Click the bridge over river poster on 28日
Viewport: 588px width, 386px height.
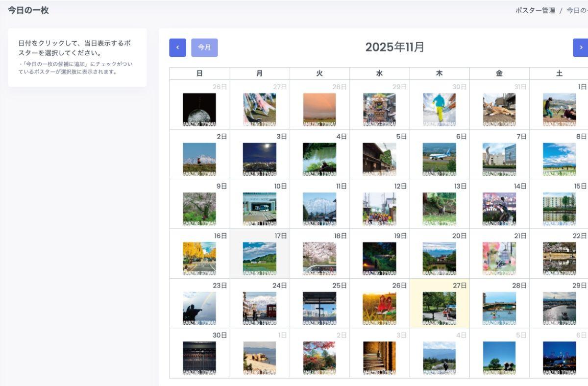(x=499, y=309)
